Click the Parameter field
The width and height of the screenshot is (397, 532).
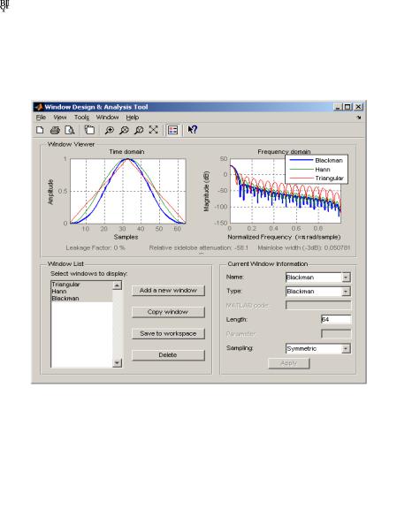point(336,334)
